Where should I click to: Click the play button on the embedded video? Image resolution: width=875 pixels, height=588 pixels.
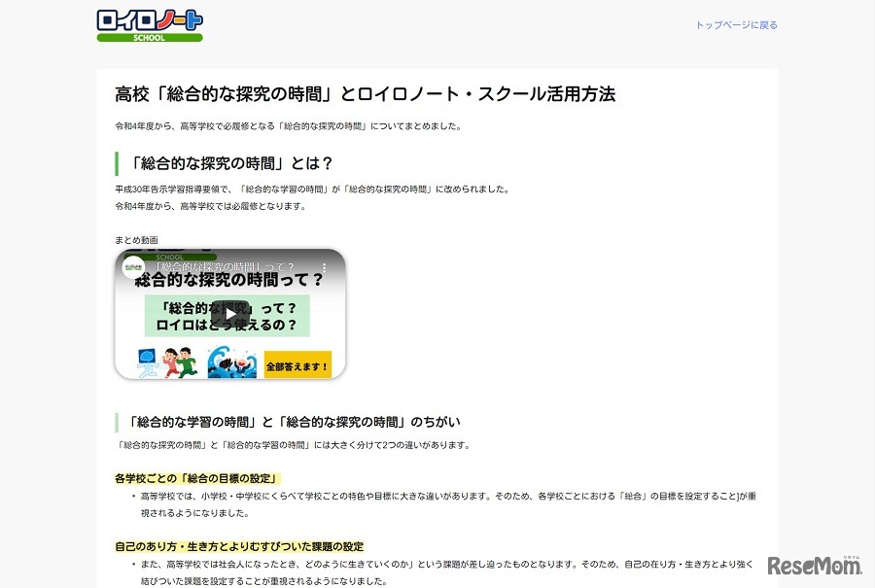(x=230, y=314)
